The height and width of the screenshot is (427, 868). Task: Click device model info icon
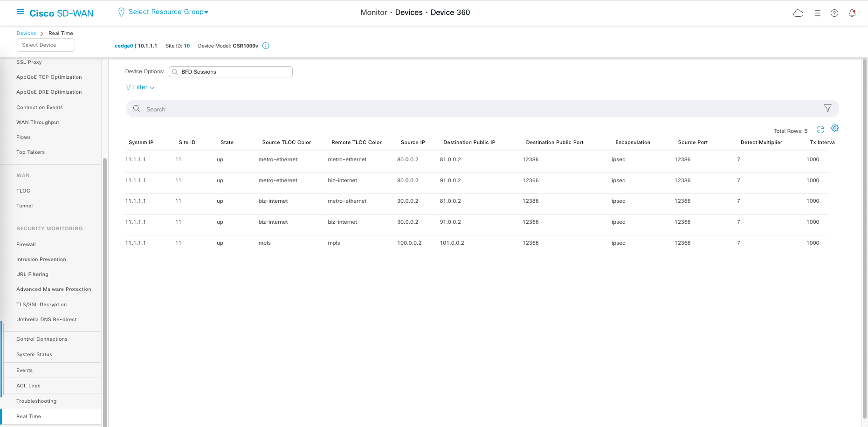[266, 46]
